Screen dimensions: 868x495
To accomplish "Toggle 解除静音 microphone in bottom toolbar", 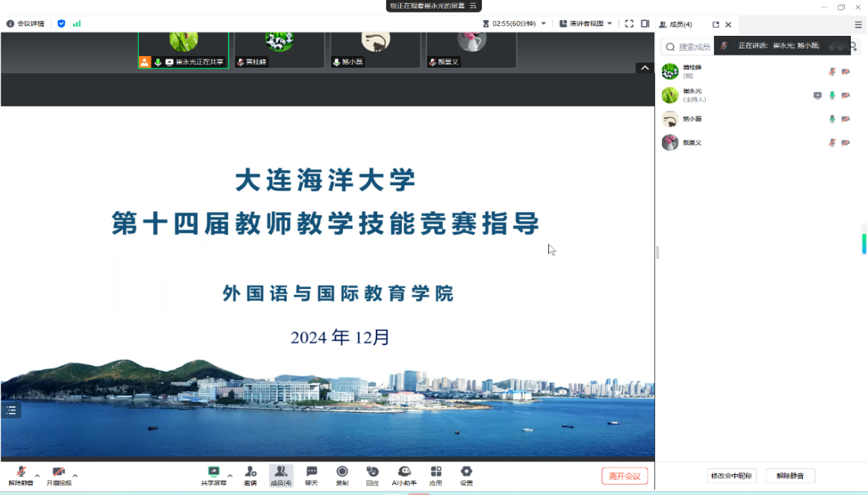I will pyautogui.click(x=21, y=475).
